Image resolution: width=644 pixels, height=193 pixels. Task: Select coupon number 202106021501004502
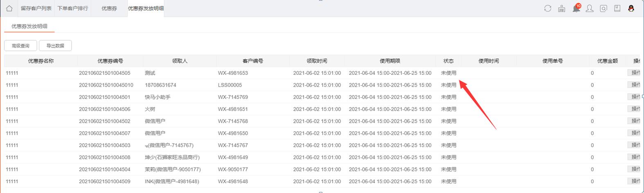point(105,121)
